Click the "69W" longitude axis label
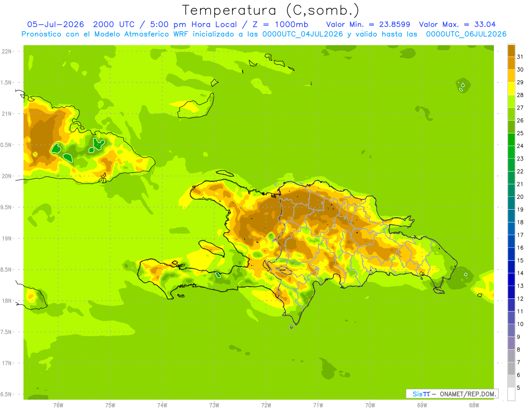This screenshot has height=411, width=532. click(x=422, y=405)
